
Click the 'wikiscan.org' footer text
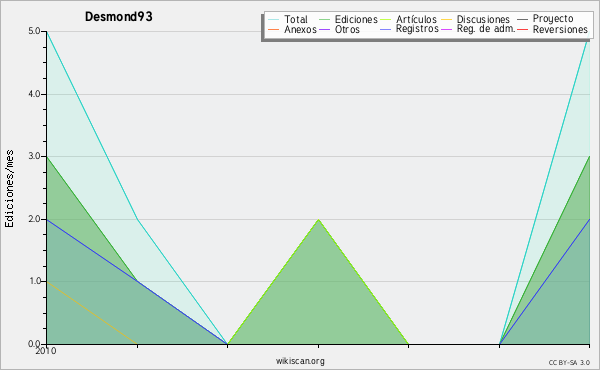[300, 361]
